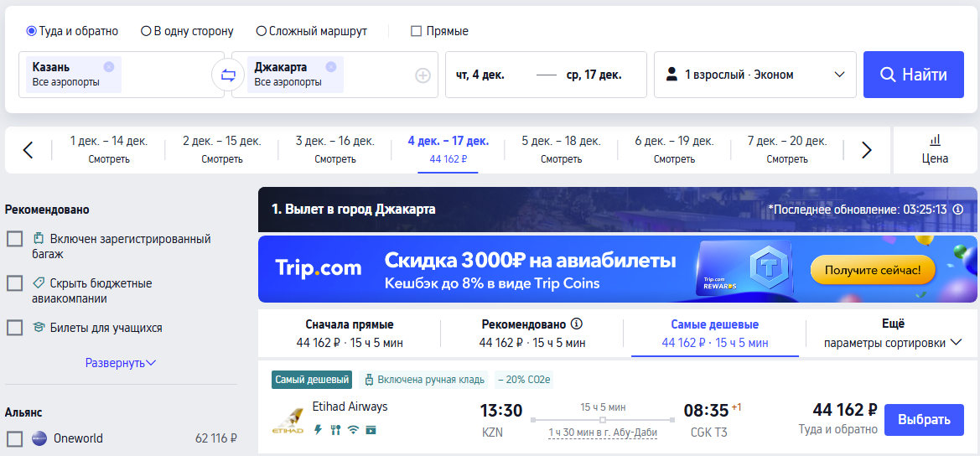Viewport: 980px width, 456px height.
Task: Tick the Oneworld alliance checkbox
Action: [x=14, y=438]
